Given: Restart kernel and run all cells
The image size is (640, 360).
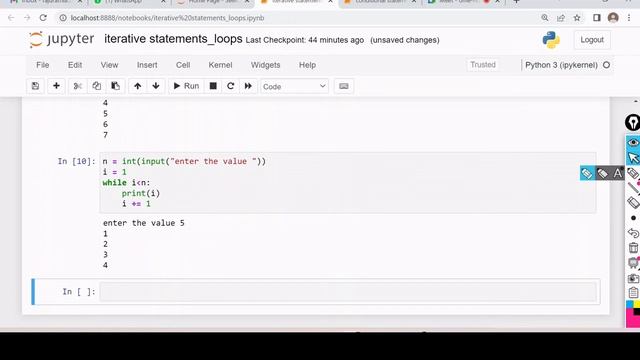Looking at the screenshot, I should coord(248,86).
